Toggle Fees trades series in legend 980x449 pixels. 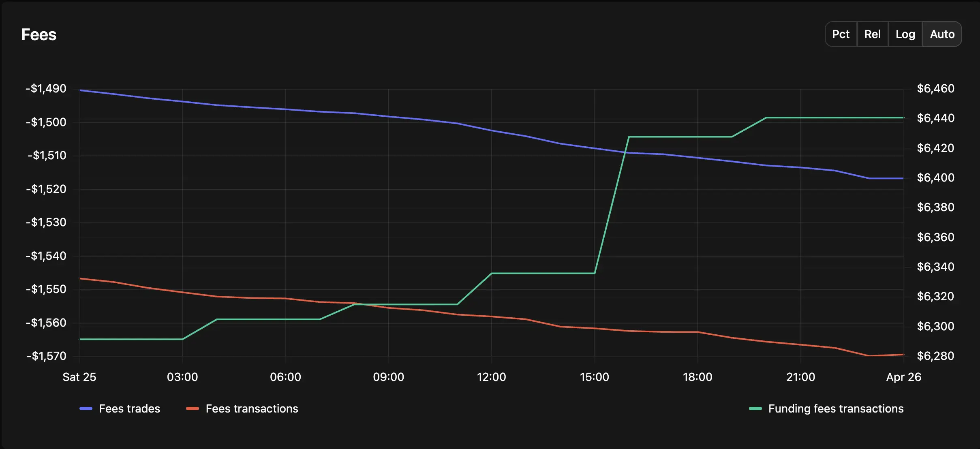(120, 408)
